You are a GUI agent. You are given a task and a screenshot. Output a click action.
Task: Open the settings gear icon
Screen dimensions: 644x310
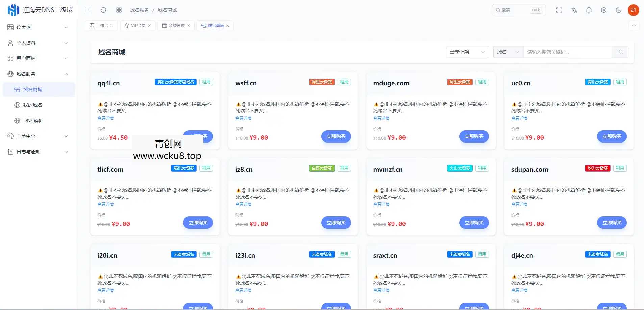[x=604, y=10]
